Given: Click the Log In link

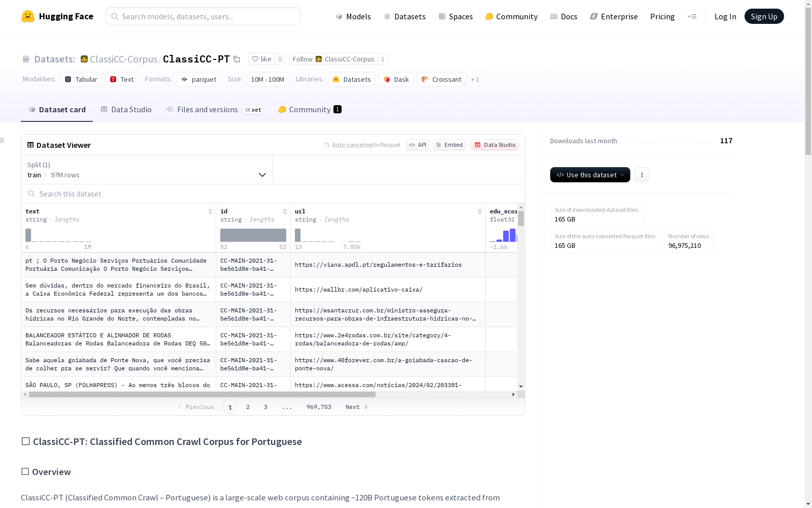Looking at the screenshot, I should (x=725, y=16).
